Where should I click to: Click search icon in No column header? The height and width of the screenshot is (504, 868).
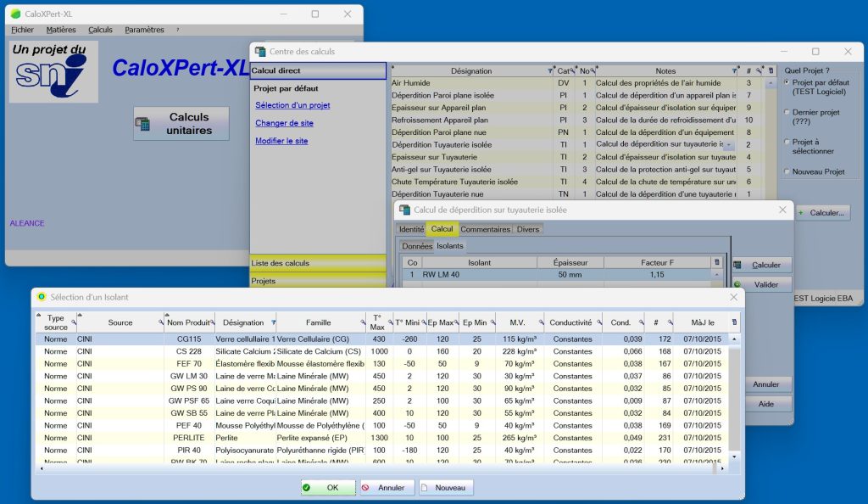[x=593, y=71]
